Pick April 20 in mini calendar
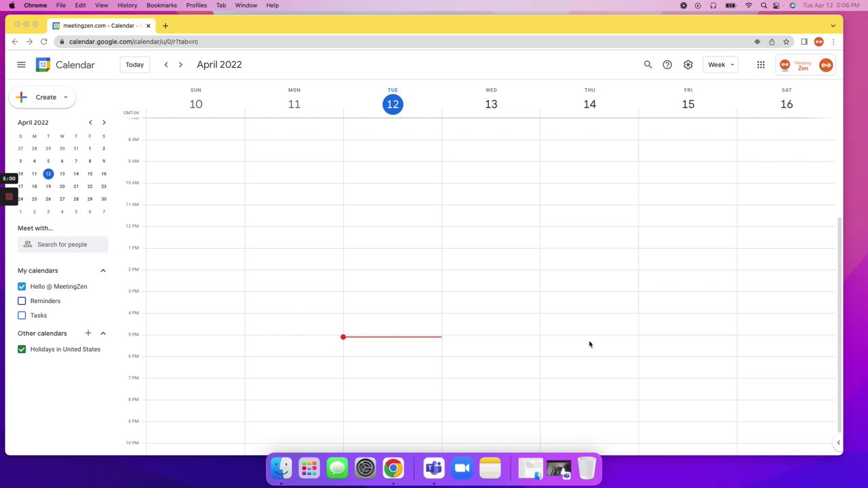The width and height of the screenshot is (868, 488). [62, 186]
